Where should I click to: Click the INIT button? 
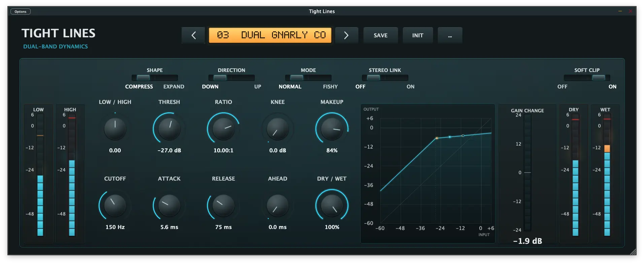[x=418, y=35]
